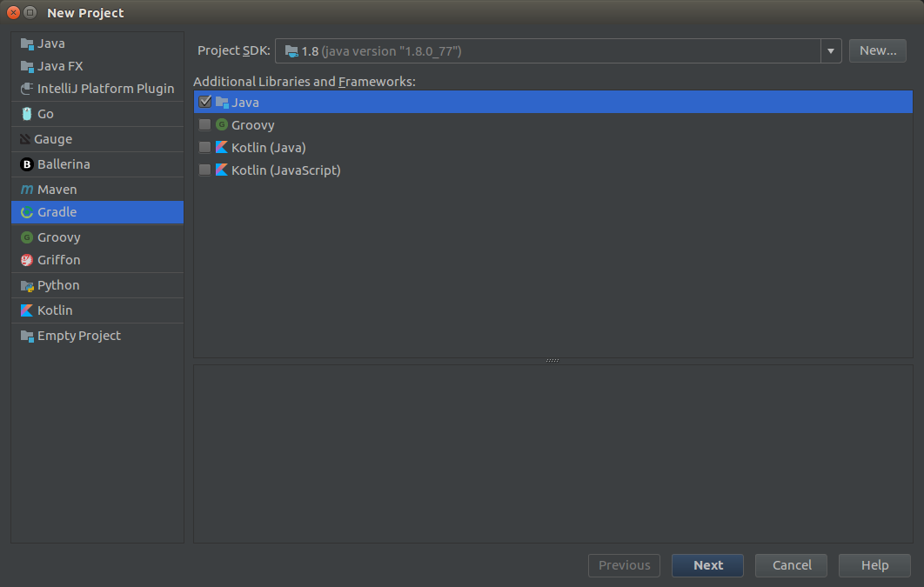This screenshot has height=587, width=924.
Task: Click the Gradle icon in sidebar
Action: click(27, 212)
